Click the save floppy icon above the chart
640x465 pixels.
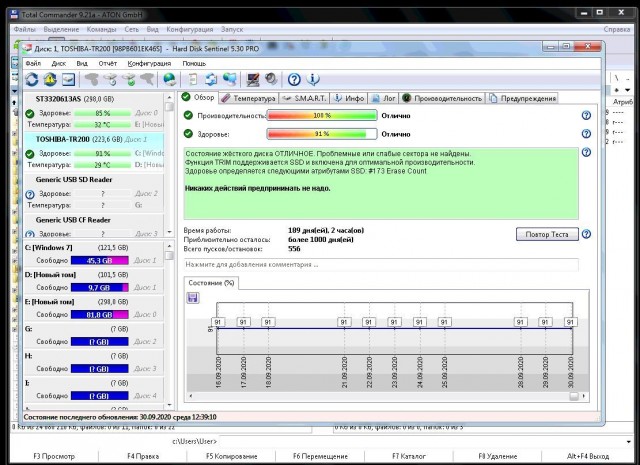[x=193, y=298]
